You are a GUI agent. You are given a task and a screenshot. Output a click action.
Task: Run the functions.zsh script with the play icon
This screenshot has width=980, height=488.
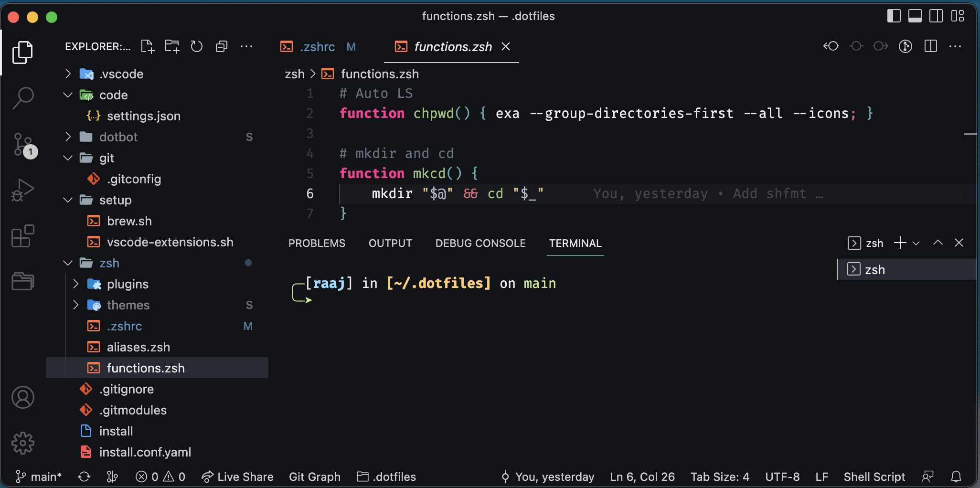[x=906, y=46]
